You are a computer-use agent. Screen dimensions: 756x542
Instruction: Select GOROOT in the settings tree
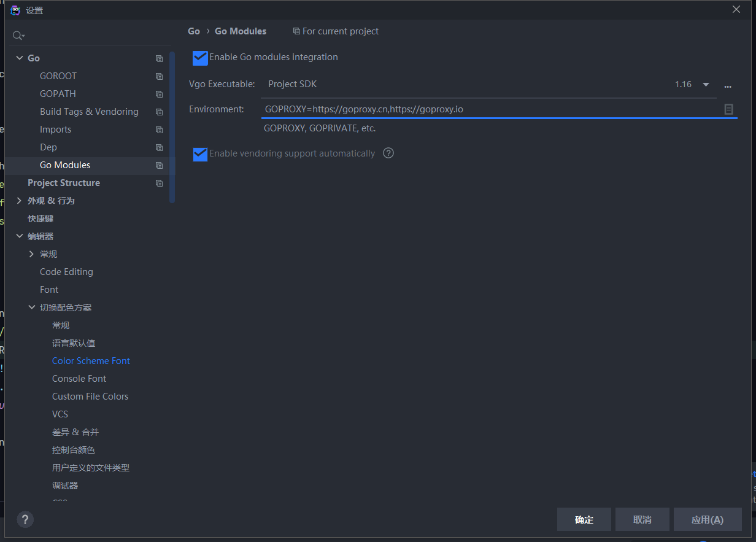coord(58,76)
